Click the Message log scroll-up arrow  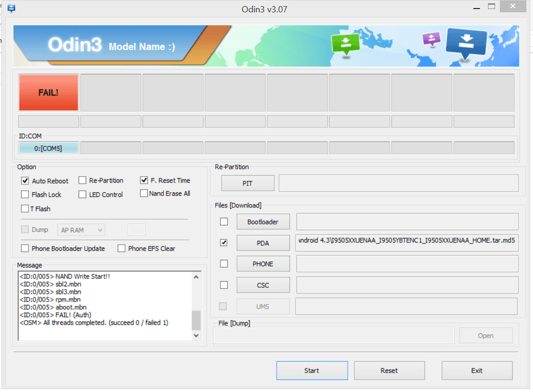(196, 277)
